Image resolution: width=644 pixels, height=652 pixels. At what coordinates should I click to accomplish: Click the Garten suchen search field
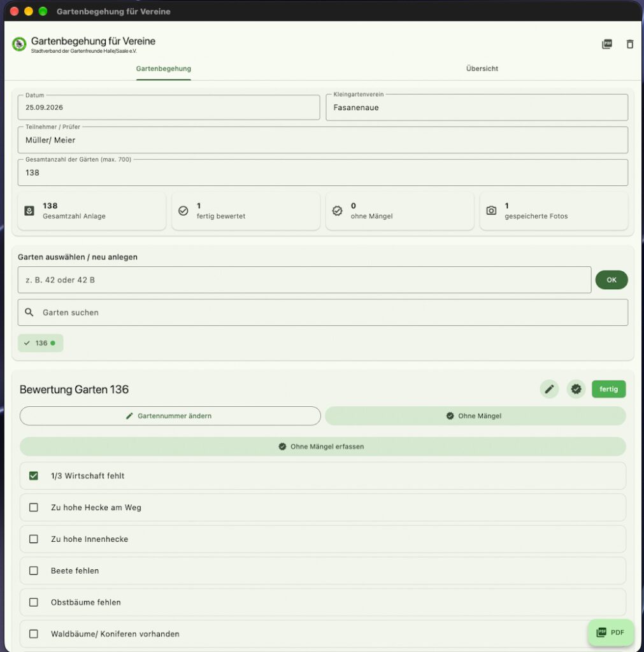click(x=323, y=312)
